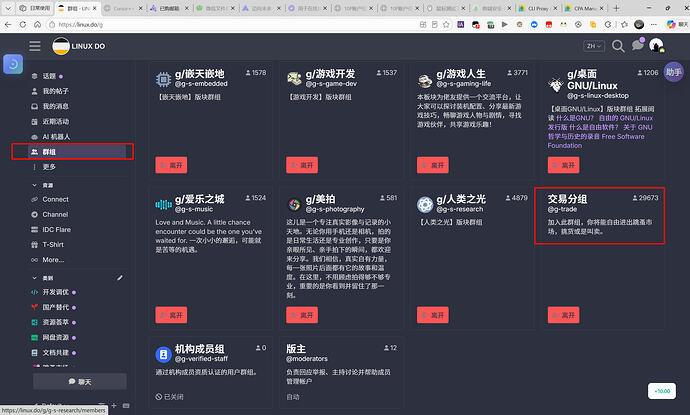Open the tab search chevron at top-left
The width and height of the screenshot is (690, 415).
pos(8,8)
